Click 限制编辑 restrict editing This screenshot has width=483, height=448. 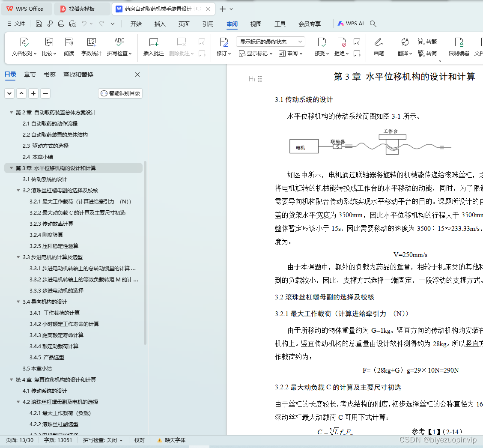click(459, 47)
